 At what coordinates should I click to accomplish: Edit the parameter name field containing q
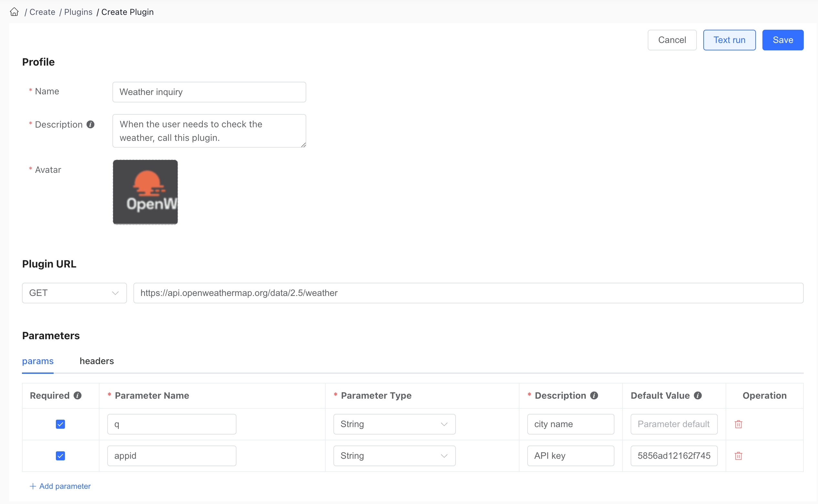coord(172,424)
